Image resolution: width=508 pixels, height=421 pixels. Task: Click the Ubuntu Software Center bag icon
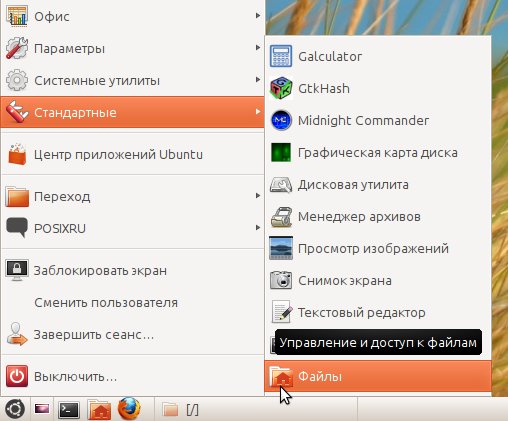tap(17, 155)
